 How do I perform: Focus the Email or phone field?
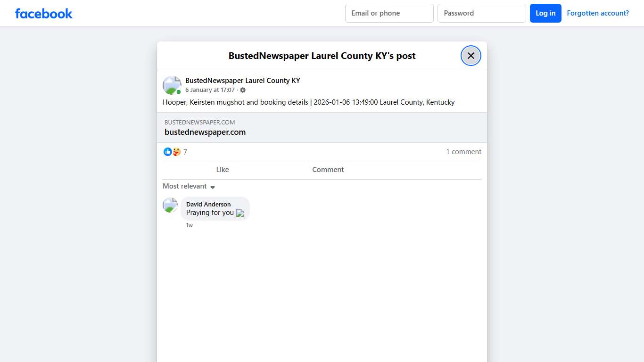[389, 13]
